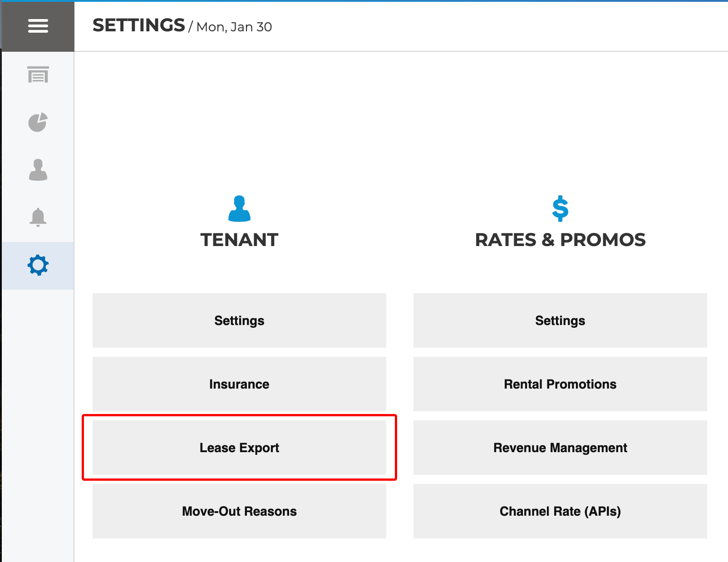Screen dimensions: 728x562
Task: Open Move-Out Reasons
Action: point(239,511)
